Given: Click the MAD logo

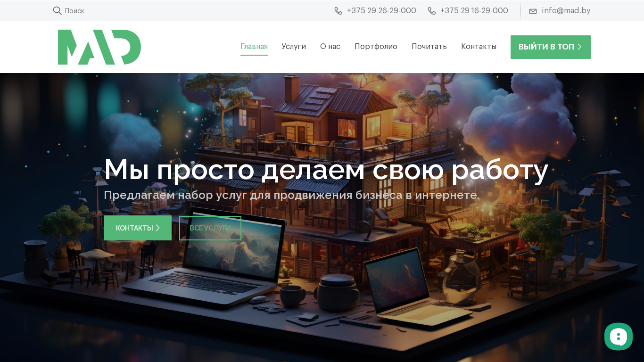Looking at the screenshot, I should click(99, 47).
